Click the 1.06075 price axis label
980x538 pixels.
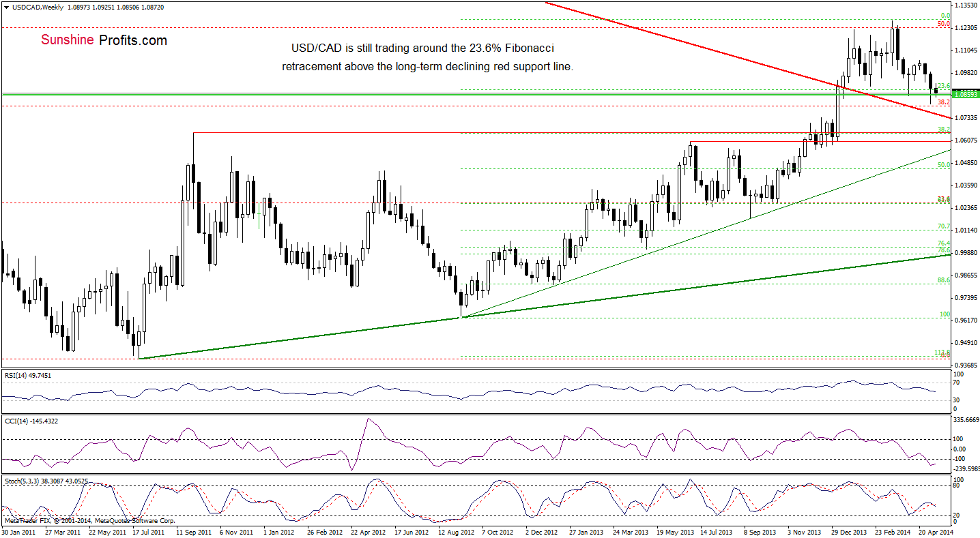966,140
